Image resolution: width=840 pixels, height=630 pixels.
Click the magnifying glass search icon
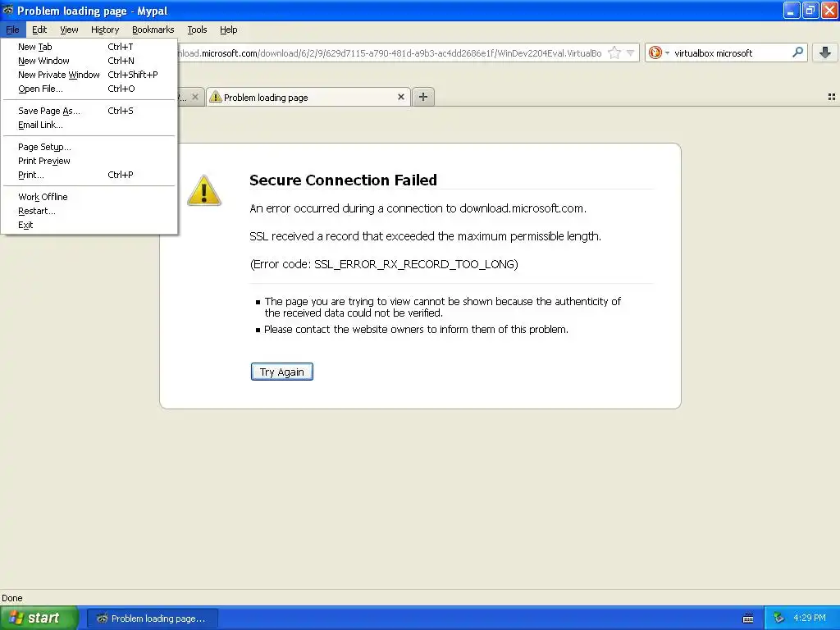(x=797, y=52)
